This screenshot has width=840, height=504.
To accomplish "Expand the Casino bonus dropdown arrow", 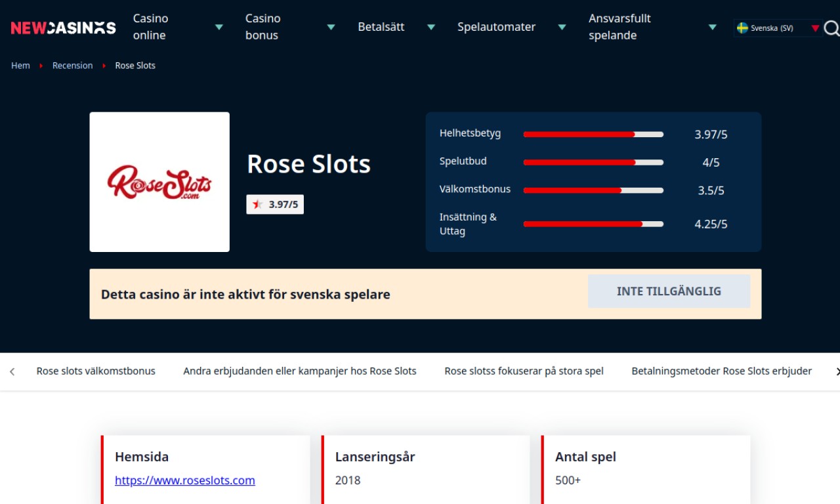I will tap(331, 28).
